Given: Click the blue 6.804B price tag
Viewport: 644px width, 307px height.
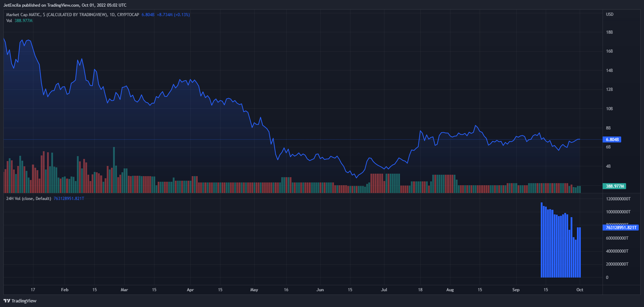Looking at the screenshot, I should pyautogui.click(x=612, y=140).
